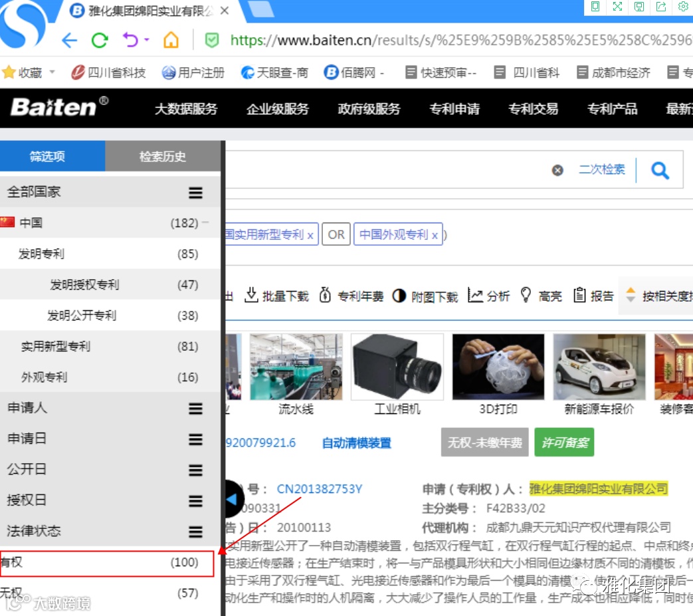Screen dimensions: 693x616
Task: Go back with the browser back arrow
Action: pos(69,41)
